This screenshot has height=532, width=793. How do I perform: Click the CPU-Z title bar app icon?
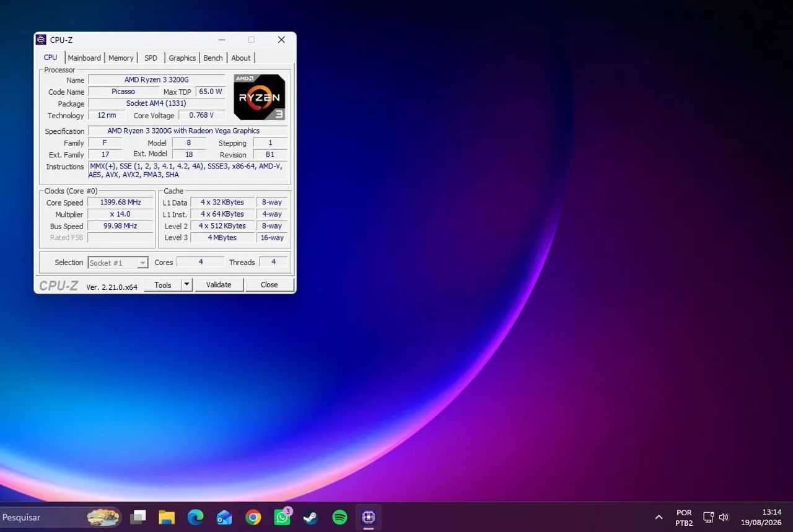click(x=42, y=40)
